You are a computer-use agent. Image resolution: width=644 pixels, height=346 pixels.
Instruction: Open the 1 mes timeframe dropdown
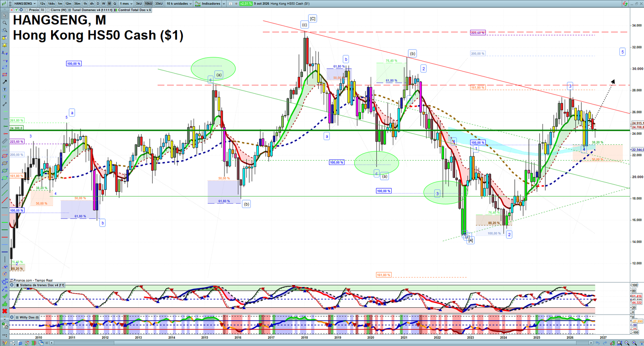pos(126,4)
